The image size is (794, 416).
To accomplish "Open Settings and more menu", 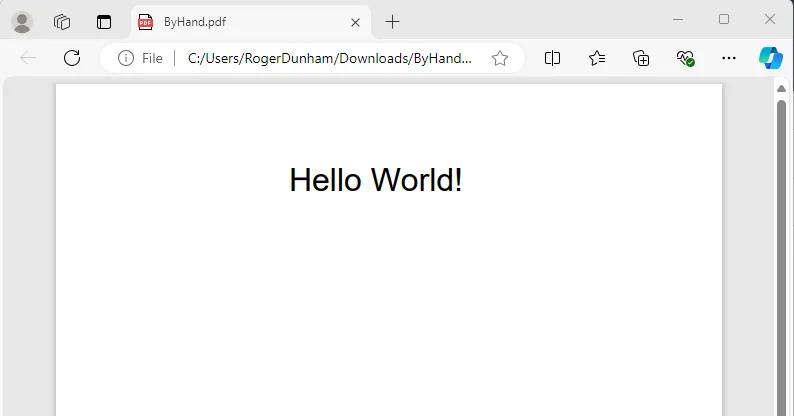I will coord(729,58).
